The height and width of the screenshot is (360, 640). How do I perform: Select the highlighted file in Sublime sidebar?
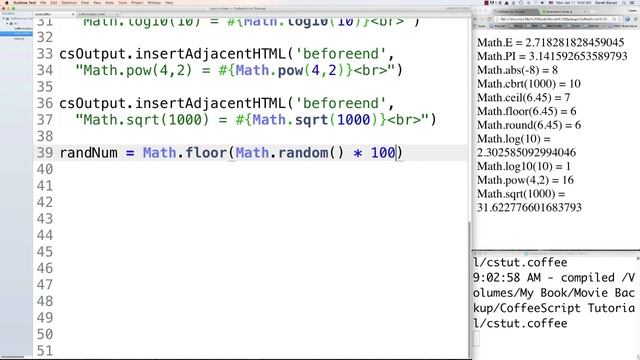(16, 33)
